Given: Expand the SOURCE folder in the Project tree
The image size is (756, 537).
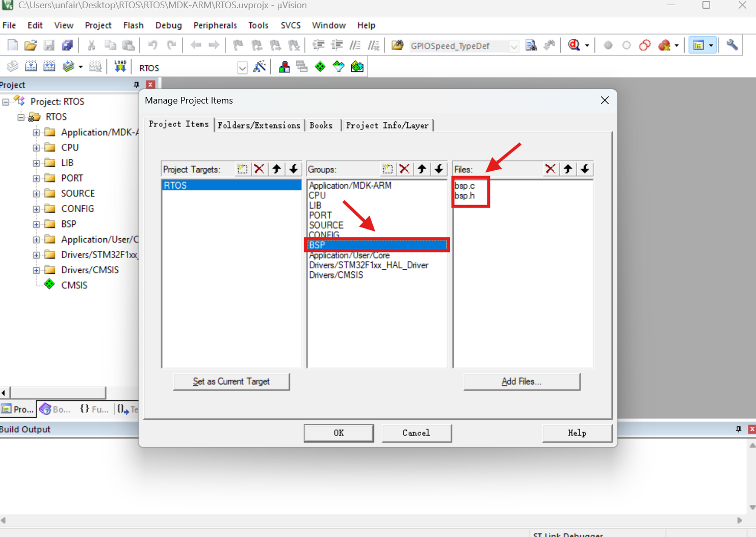Looking at the screenshot, I should (36, 194).
